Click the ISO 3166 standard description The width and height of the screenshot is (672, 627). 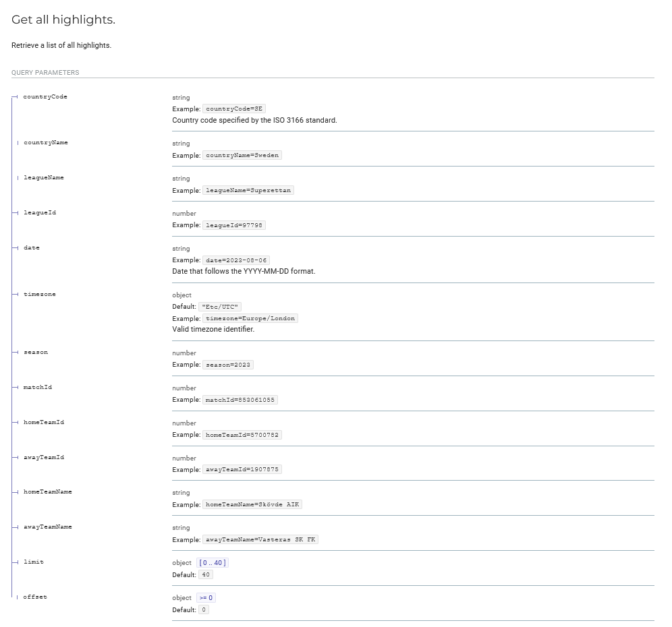pyautogui.click(x=254, y=121)
